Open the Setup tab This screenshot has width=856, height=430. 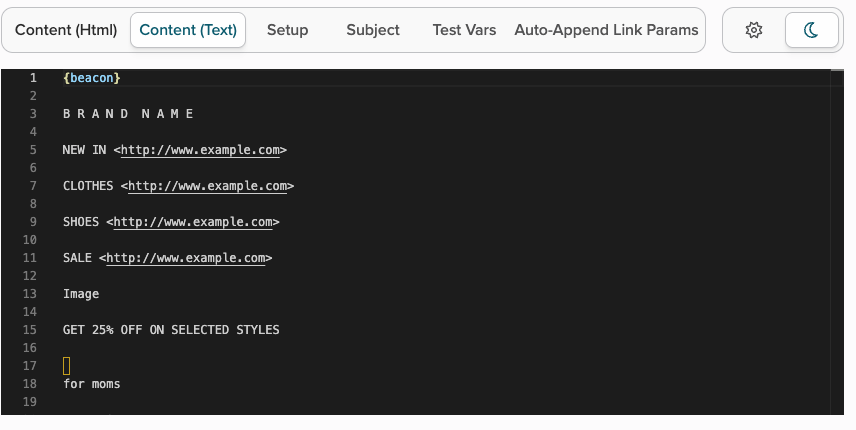(x=287, y=30)
